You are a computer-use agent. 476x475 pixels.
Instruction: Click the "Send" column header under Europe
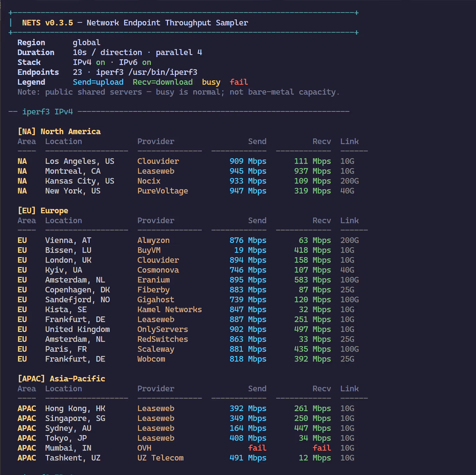click(x=257, y=221)
